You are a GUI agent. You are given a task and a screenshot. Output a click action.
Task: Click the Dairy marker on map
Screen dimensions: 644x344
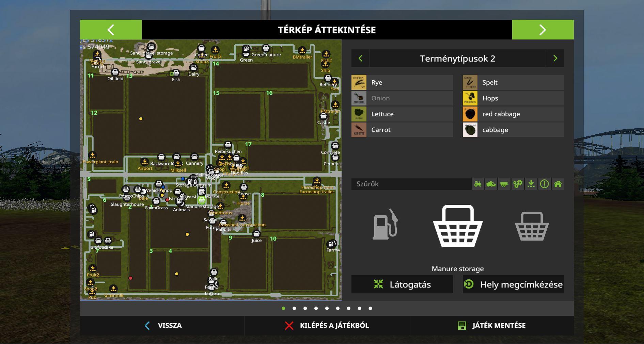tap(193, 68)
